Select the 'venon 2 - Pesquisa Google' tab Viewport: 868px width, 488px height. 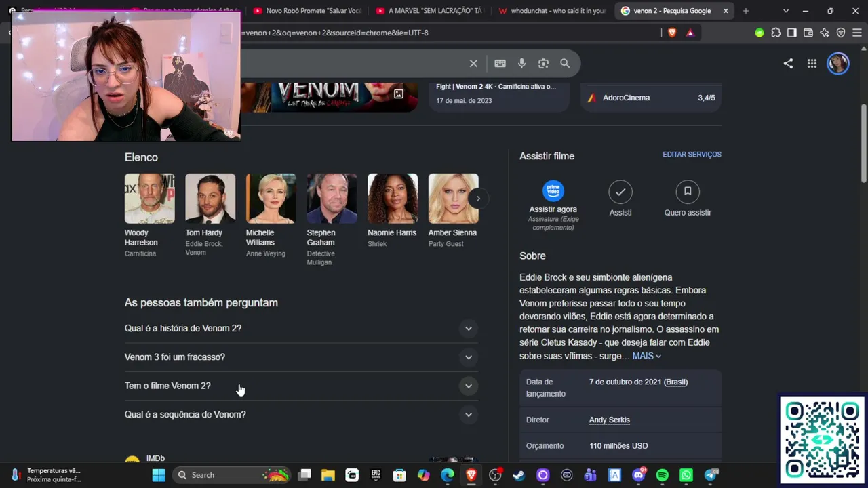tap(674, 11)
